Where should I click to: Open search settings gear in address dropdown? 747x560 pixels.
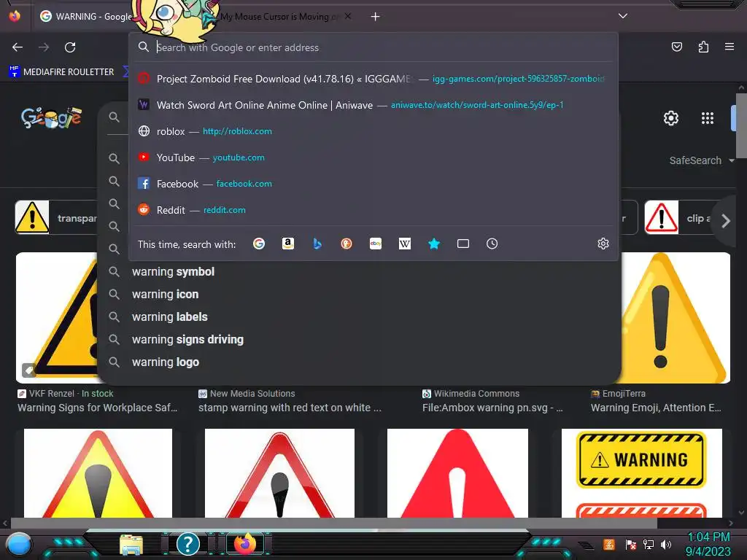pos(603,244)
